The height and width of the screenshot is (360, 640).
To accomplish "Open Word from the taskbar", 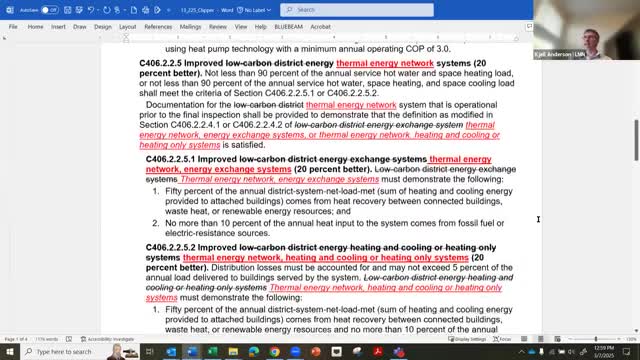I will 192,351.
